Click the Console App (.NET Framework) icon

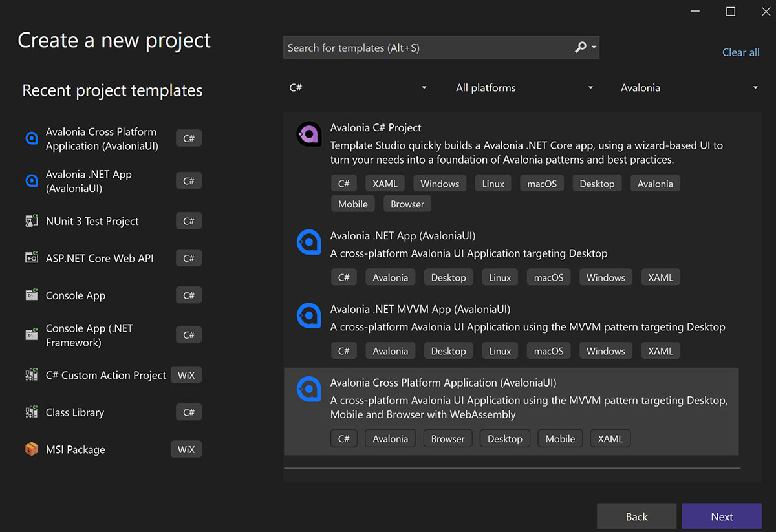pos(32,335)
